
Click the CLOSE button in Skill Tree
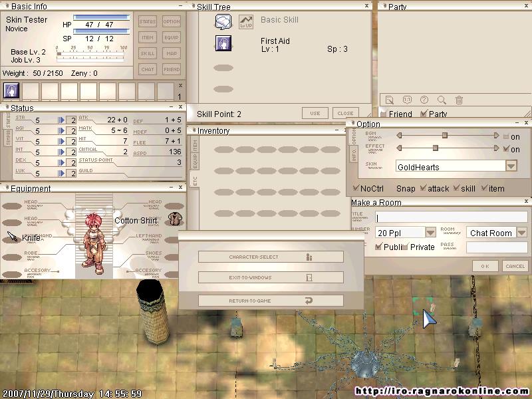pyautogui.click(x=345, y=113)
